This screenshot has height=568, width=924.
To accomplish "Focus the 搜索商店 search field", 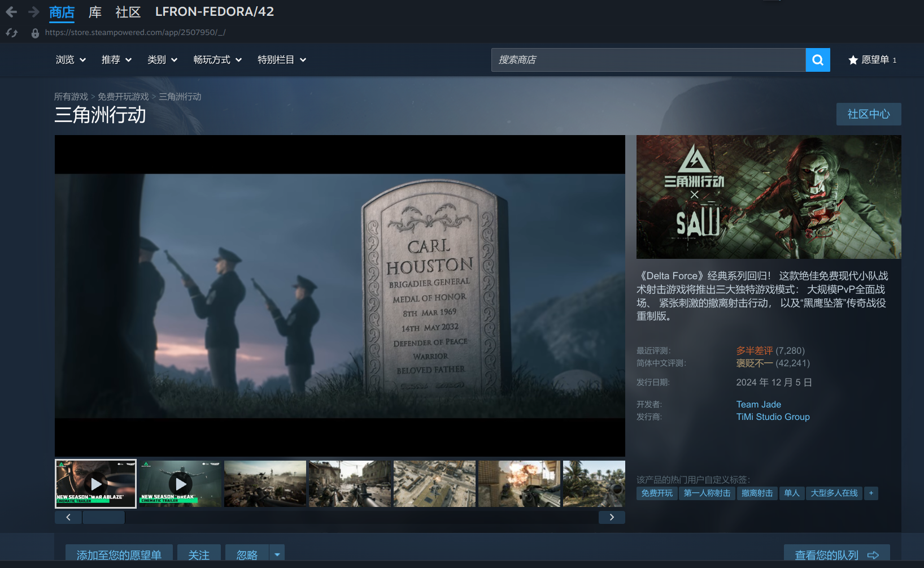I will click(648, 60).
